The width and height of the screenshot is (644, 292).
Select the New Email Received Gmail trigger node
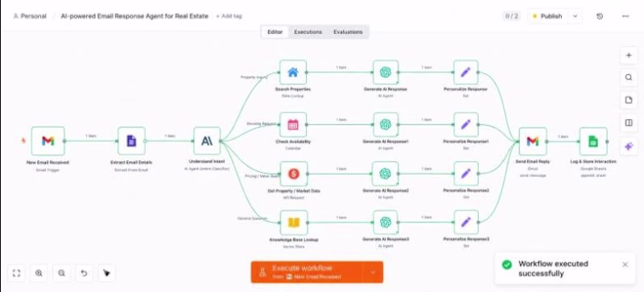point(48,141)
